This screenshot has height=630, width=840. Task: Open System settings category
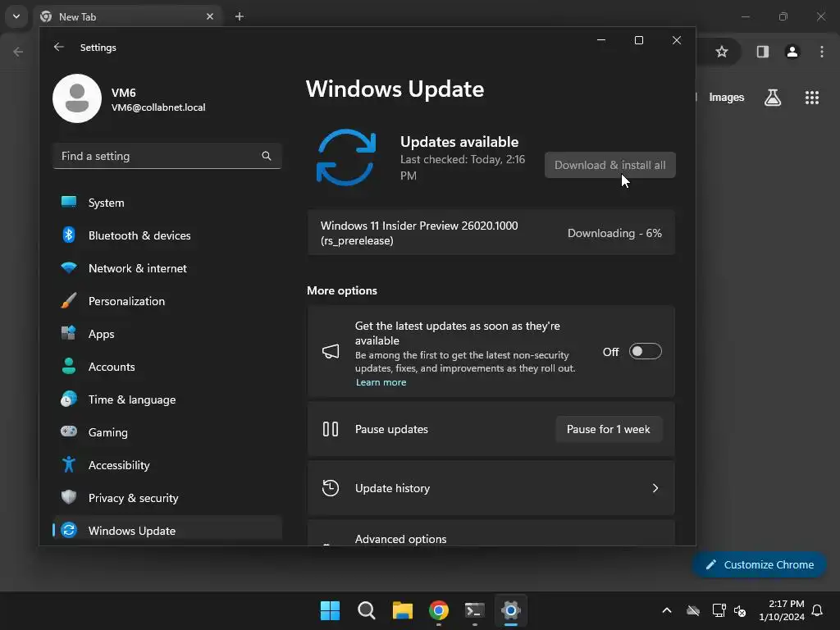pos(167,203)
